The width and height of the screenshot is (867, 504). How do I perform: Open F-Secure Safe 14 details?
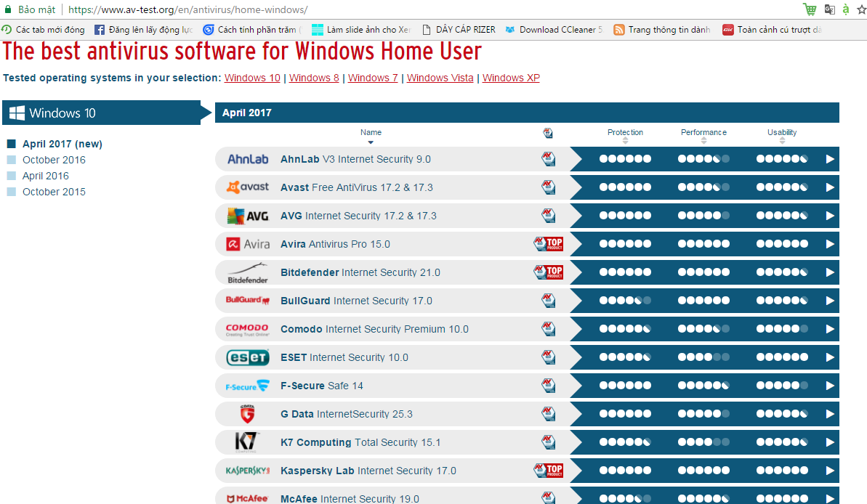(322, 386)
